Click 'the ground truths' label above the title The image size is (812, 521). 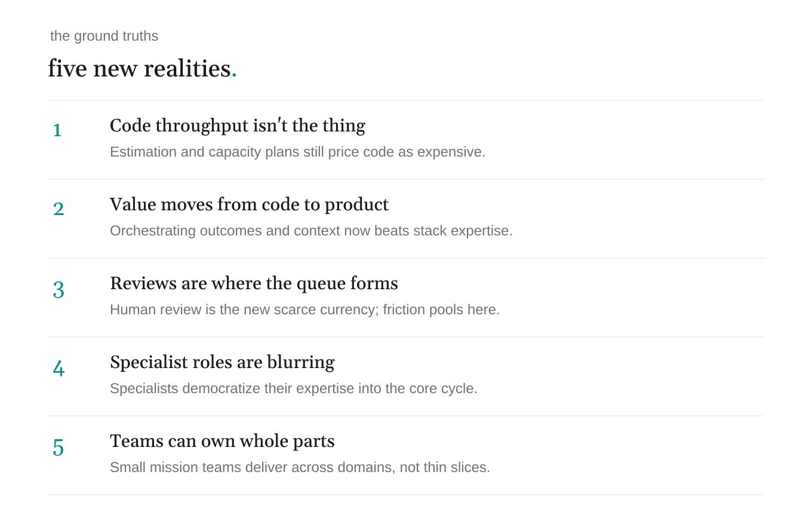104,36
